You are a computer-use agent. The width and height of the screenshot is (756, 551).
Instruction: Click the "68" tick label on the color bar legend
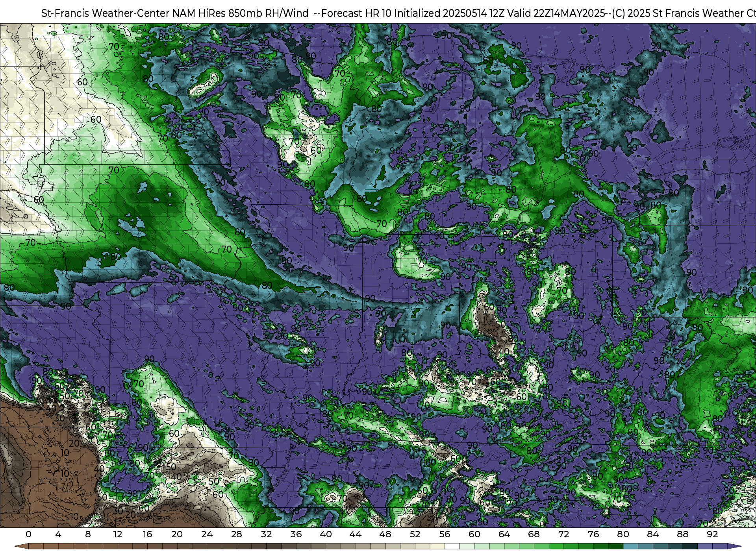point(534,534)
